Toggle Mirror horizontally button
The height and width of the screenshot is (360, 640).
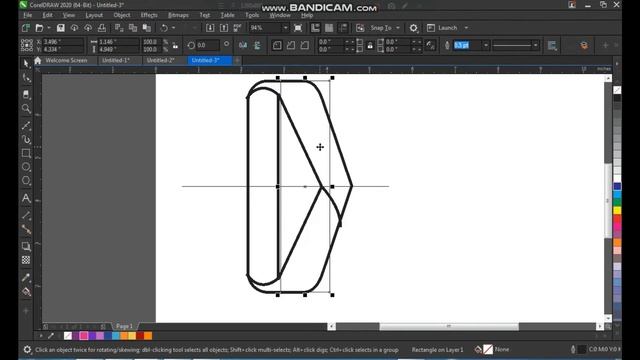(243, 45)
